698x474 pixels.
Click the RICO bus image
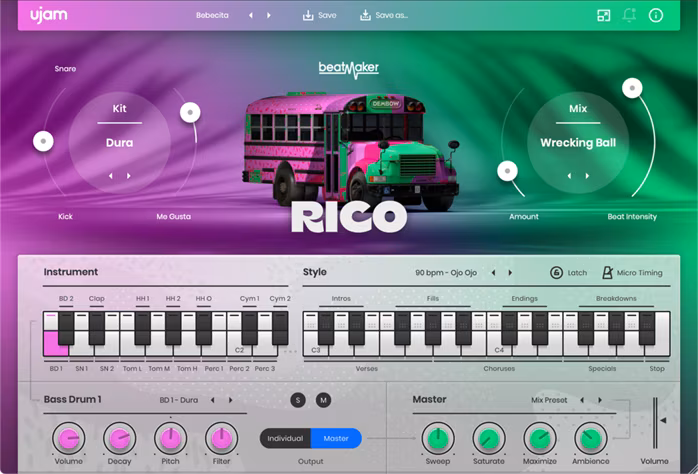351,151
